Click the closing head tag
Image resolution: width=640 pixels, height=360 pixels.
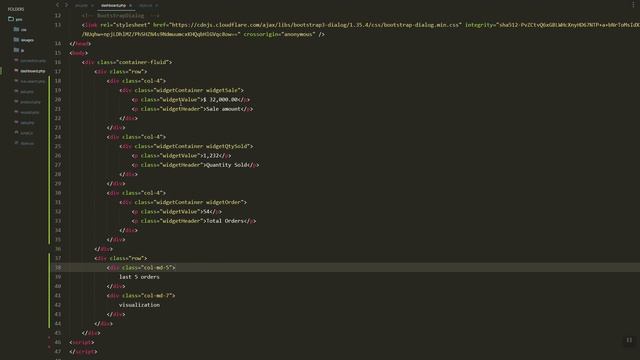coord(80,43)
